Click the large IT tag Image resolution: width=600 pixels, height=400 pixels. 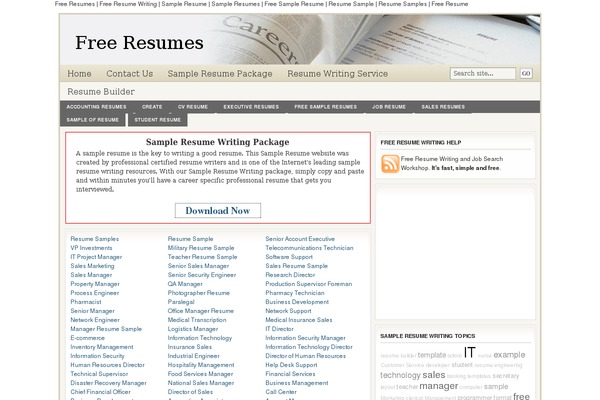click(x=470, y=352)
